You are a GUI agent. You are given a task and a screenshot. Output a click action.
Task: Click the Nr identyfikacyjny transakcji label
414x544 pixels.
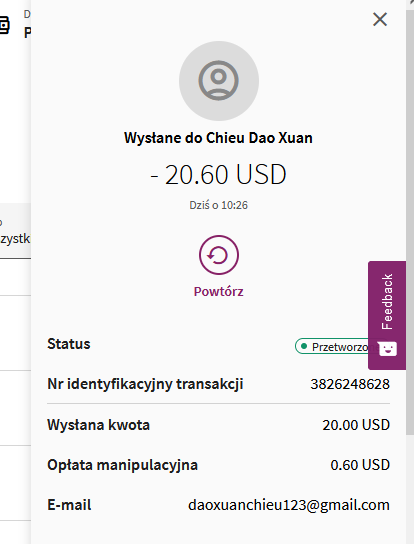(145, 384)
